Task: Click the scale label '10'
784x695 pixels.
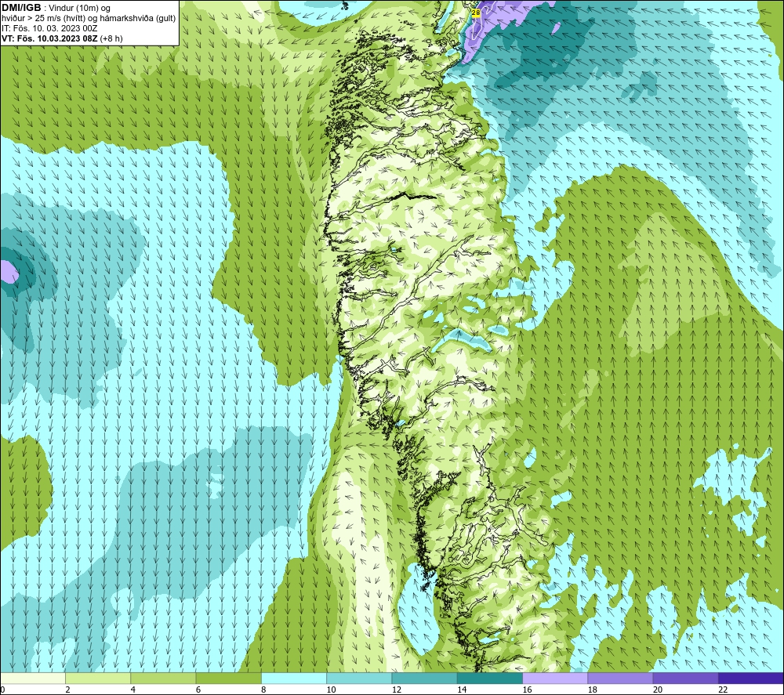Action: (331, 690)
